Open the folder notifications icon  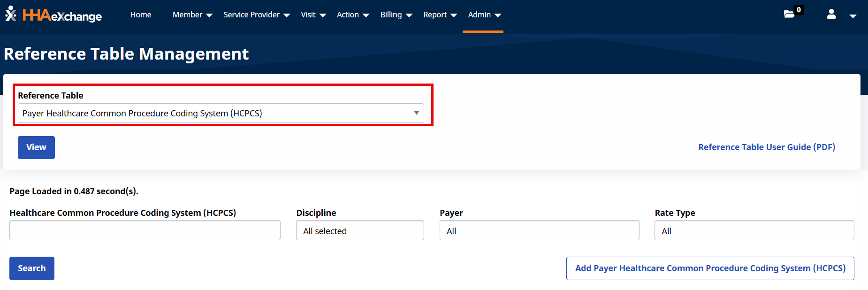pyautogui.click(x=789, y=14)
